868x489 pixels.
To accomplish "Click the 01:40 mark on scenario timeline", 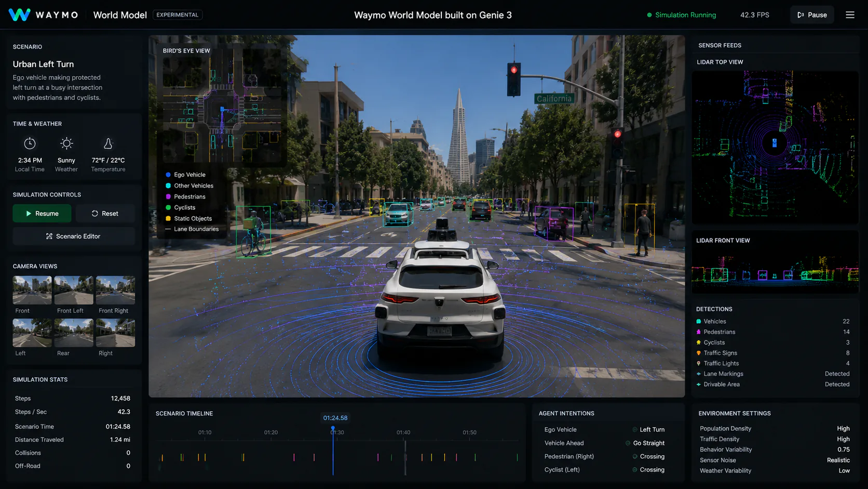I will [403, 432].
